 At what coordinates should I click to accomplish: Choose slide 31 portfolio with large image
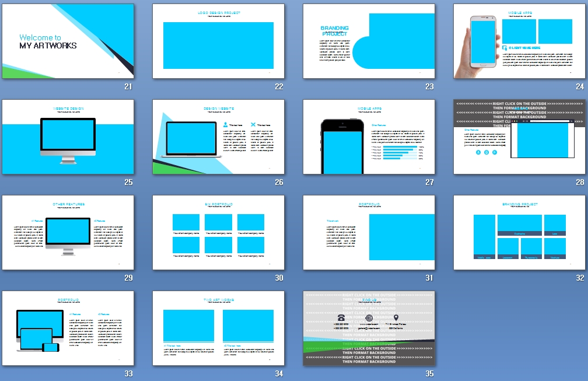pos(369,232)
